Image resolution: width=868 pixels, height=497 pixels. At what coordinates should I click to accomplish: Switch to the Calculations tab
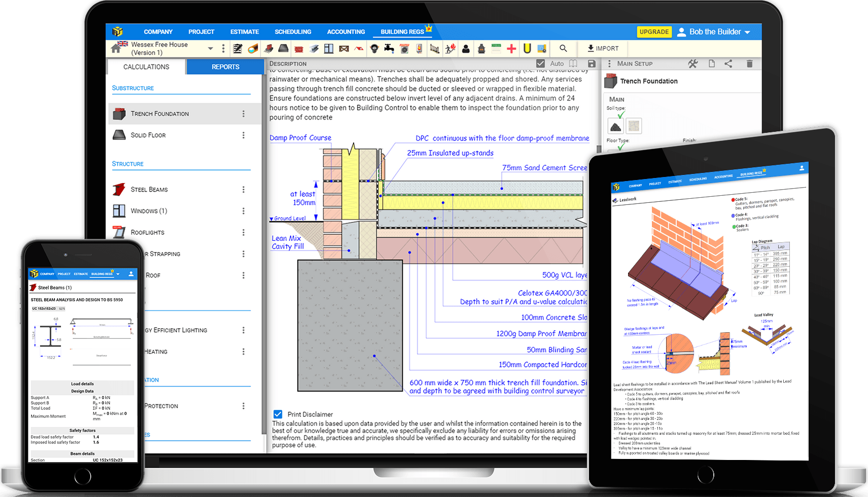pyautogui.click(x=146, y=66)
